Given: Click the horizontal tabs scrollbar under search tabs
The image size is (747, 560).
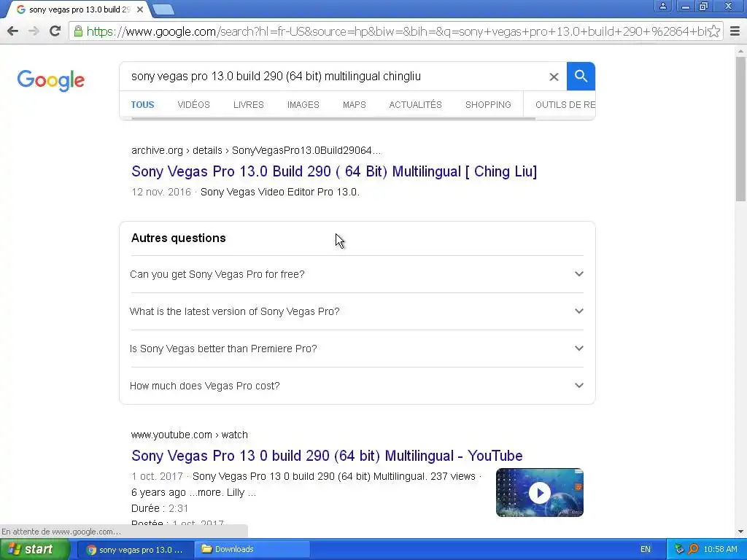Looking at the screenshot, I should [333, 118].
